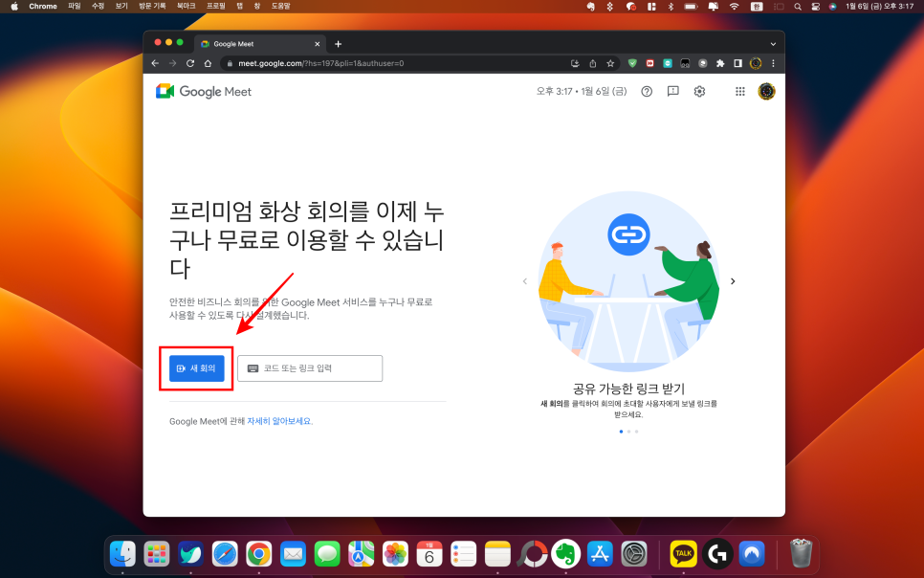Select the first carousel page dot

pyautogui.click(x=621, y=432)
